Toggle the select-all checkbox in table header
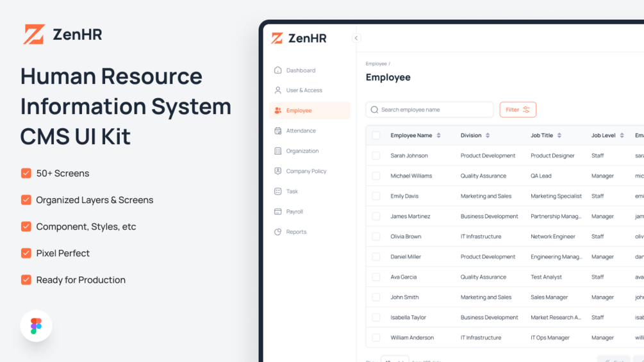This screenshot has width=644, height=362. pyautogui.click(x=376, y=135)
